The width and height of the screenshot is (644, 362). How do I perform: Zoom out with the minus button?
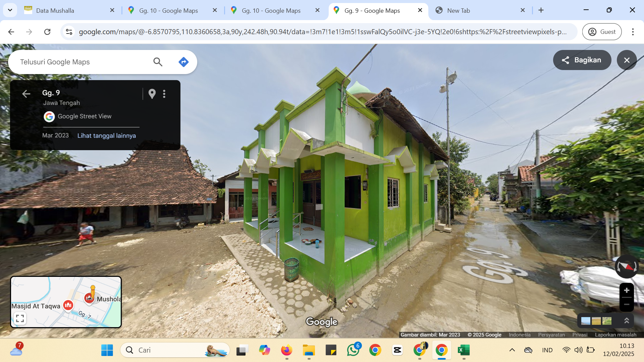tap(627, 304)
